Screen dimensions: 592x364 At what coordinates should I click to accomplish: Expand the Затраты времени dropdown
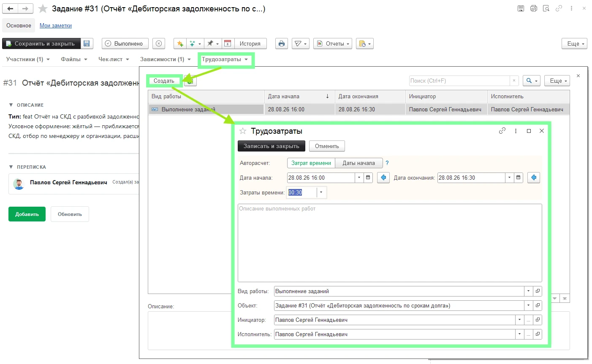321,192
